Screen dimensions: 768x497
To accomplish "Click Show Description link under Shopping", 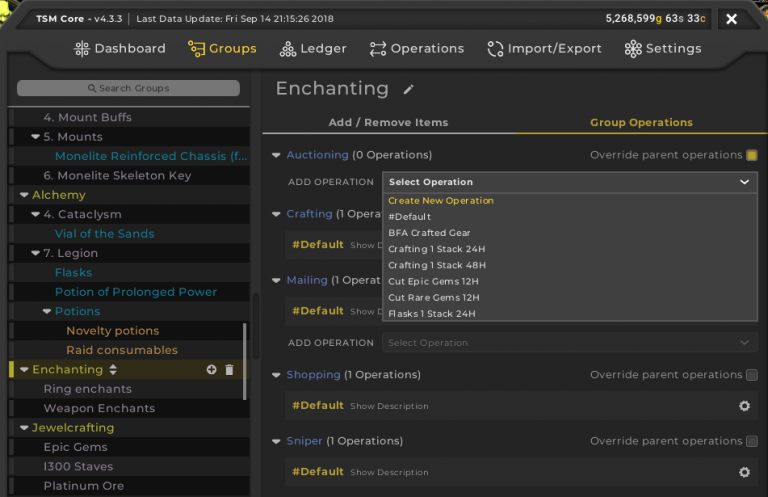I will pos(389,406).
